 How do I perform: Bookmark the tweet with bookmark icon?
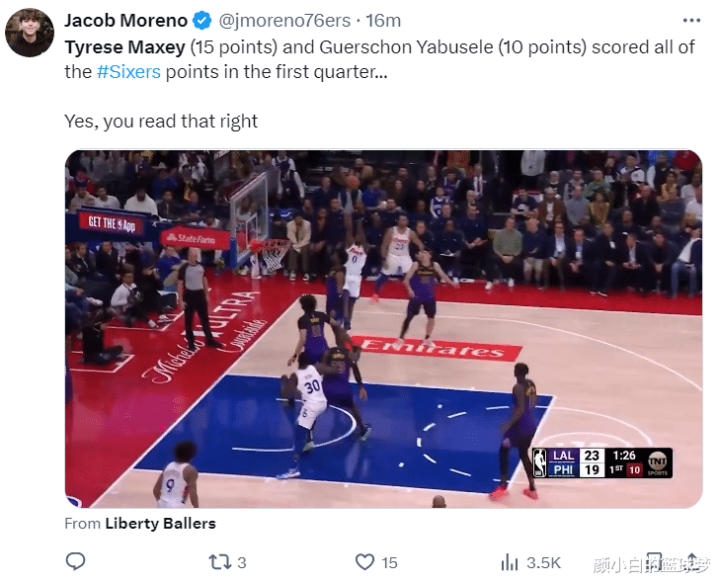654,562
